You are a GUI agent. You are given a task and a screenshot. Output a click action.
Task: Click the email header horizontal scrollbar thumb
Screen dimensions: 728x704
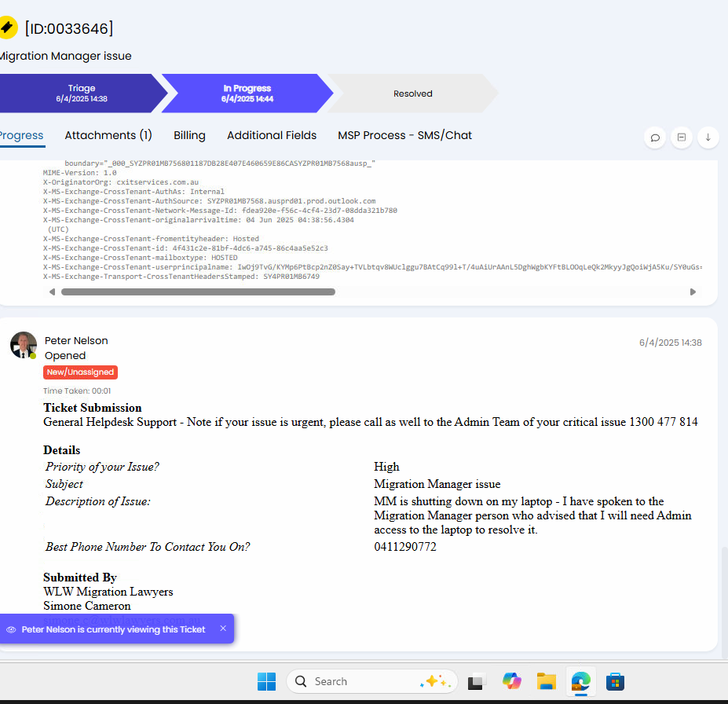[198, 291]
